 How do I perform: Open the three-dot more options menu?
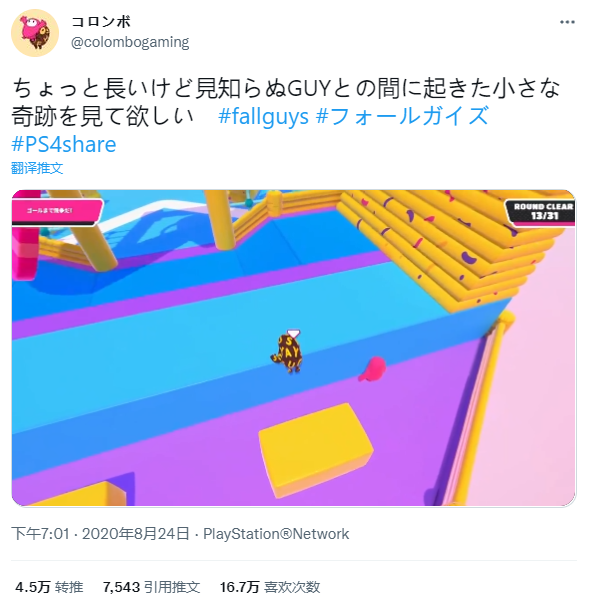pos(567,22)
